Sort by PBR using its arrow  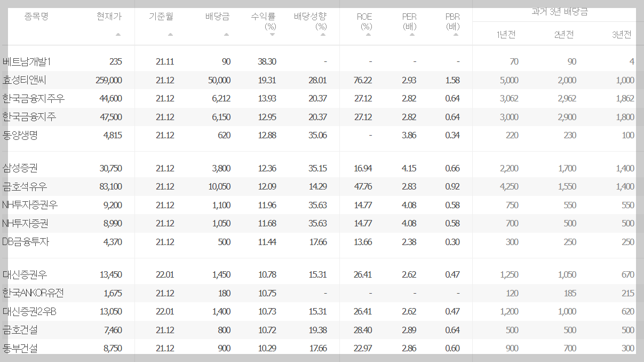(x=456, y=34)
